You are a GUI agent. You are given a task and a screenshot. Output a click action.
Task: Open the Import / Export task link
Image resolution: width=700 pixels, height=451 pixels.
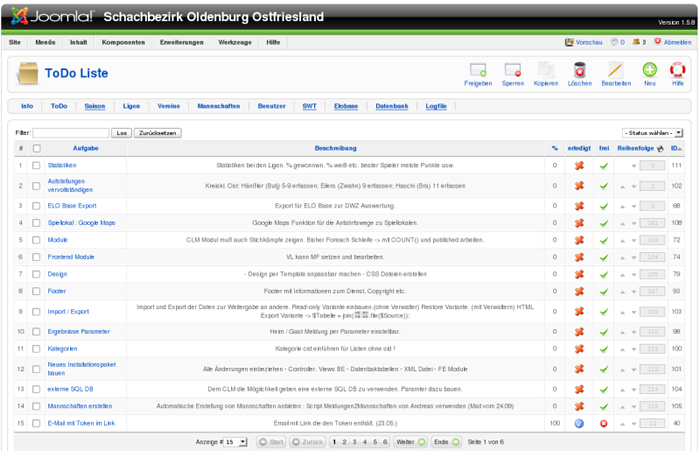click(x=68, y=311)
